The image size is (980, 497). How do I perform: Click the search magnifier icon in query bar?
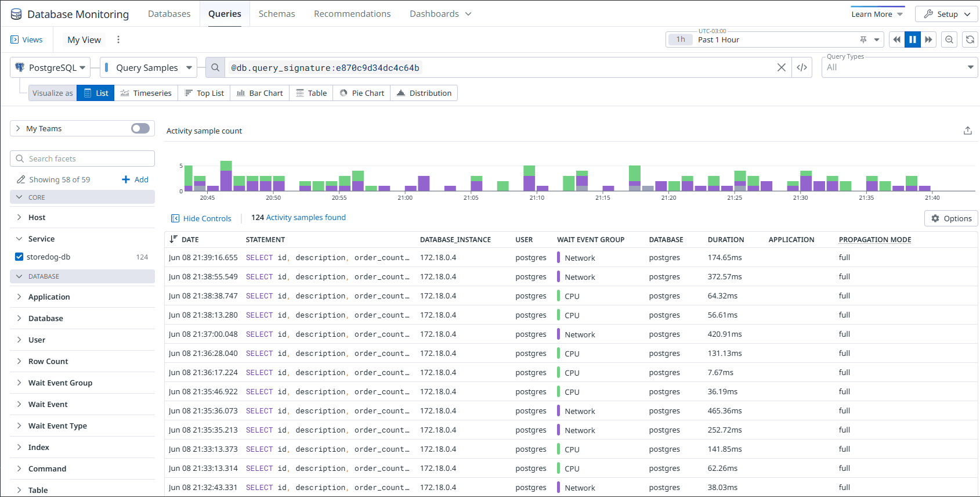pyautogui.click(x=215, y=67)
